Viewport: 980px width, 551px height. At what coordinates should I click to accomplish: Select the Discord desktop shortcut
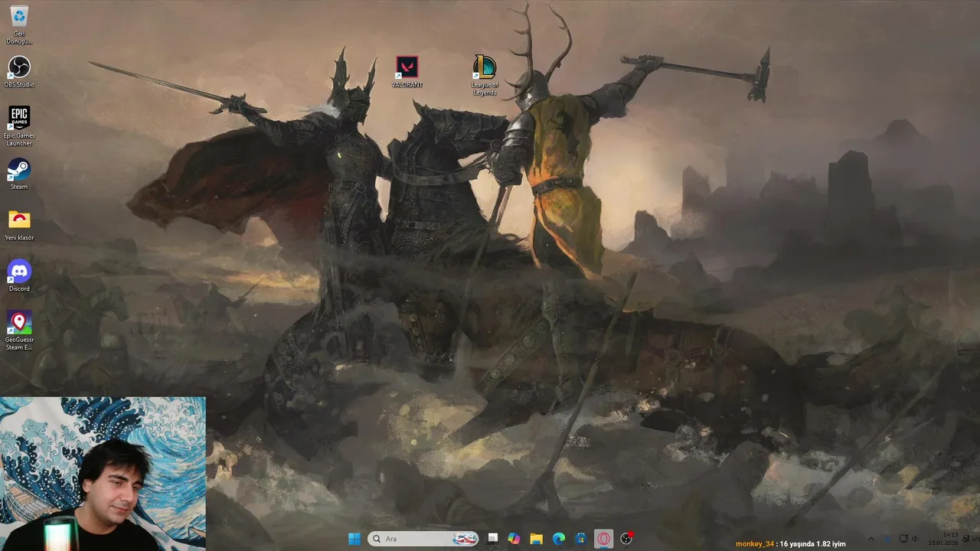click(x=19, y=275)
